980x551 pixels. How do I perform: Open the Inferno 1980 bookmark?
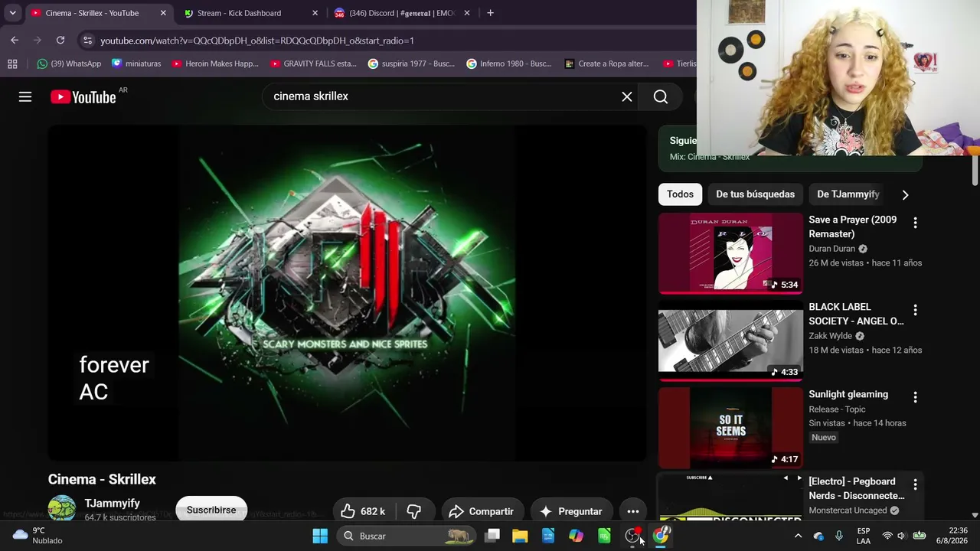[509, 64]
